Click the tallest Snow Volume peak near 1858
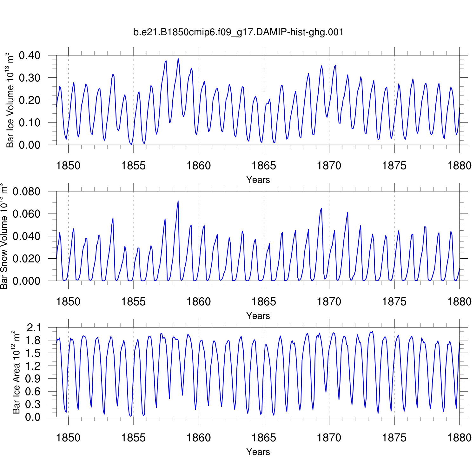The width and height of the screenshot is (476, 476). point(178,201)
